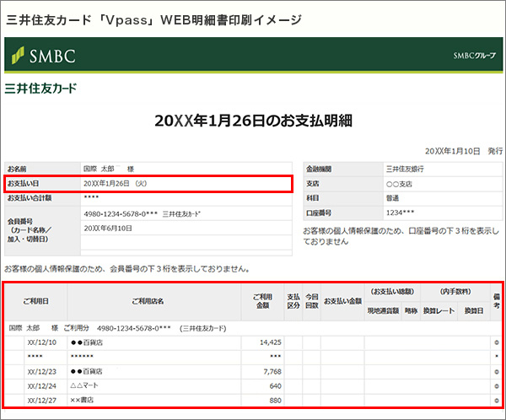Image resolution: width=506 pixels, height=420 pixels.
Task: Click the お支払い金額 column header
Action: 342,301
